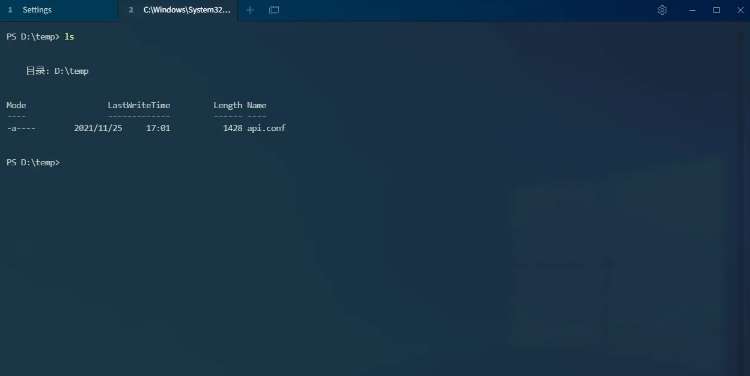Click the date 2021/11/25

pos(98,128)
